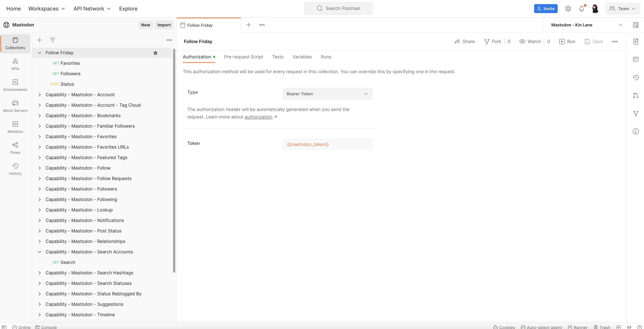Image resolution: width=644 pixels, height=329 pixels.
Task: Switch to the Pre-request Script tab
Action: 244,57
